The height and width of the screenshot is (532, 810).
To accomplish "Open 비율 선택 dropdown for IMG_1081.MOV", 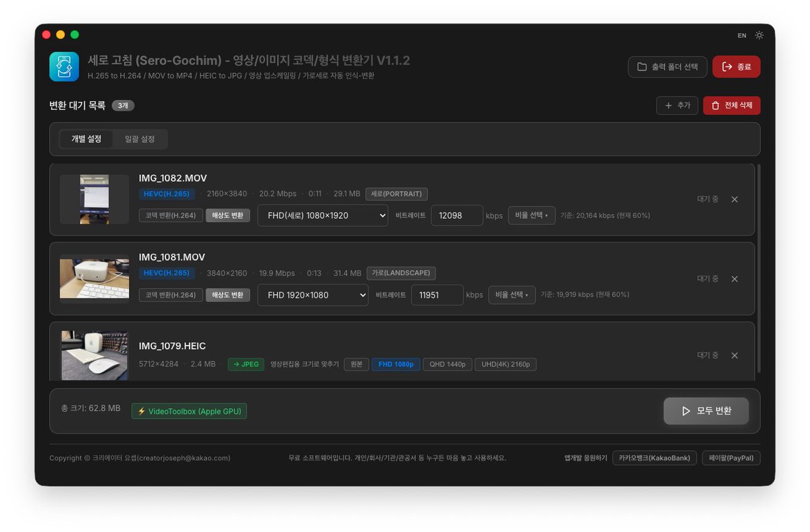I will tap(512, 295).
